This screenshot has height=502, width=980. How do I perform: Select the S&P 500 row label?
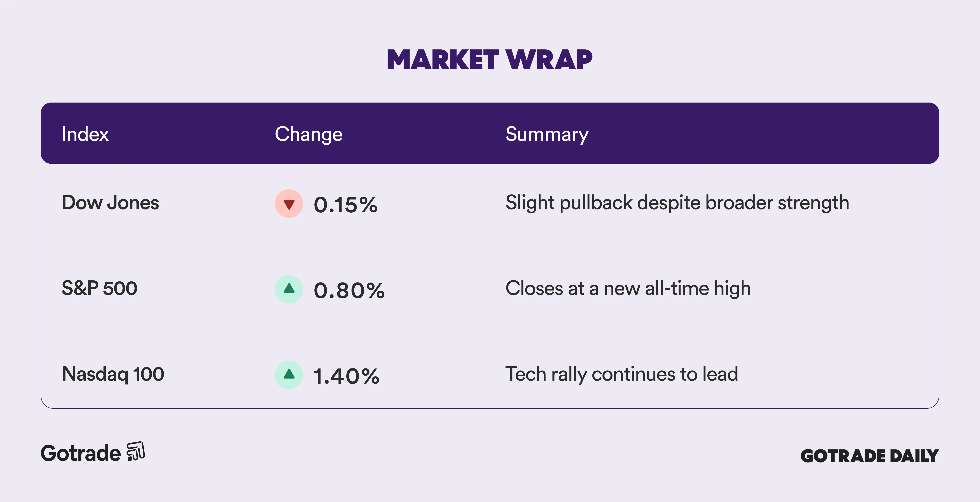click(x=99, y=288)
